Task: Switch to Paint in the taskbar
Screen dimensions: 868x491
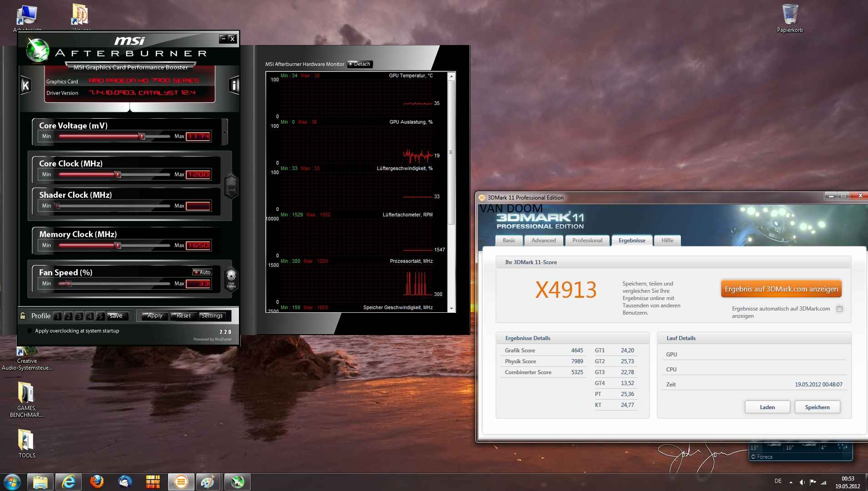Action: (x=209, y=482)
